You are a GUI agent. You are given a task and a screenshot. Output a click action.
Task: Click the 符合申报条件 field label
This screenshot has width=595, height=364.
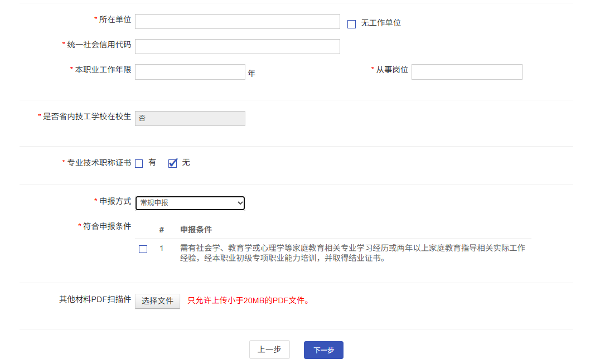(x=107, y=226)
